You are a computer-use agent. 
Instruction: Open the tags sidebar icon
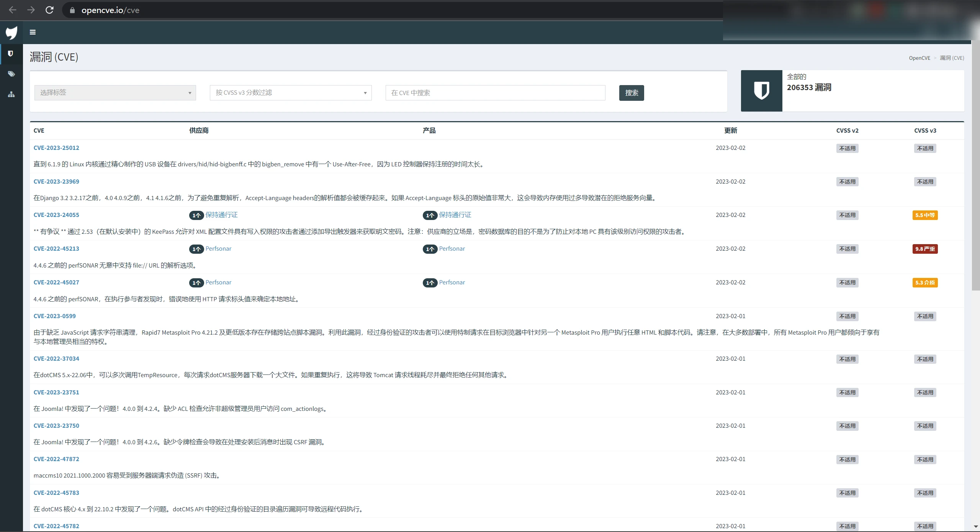click(11, 74)
